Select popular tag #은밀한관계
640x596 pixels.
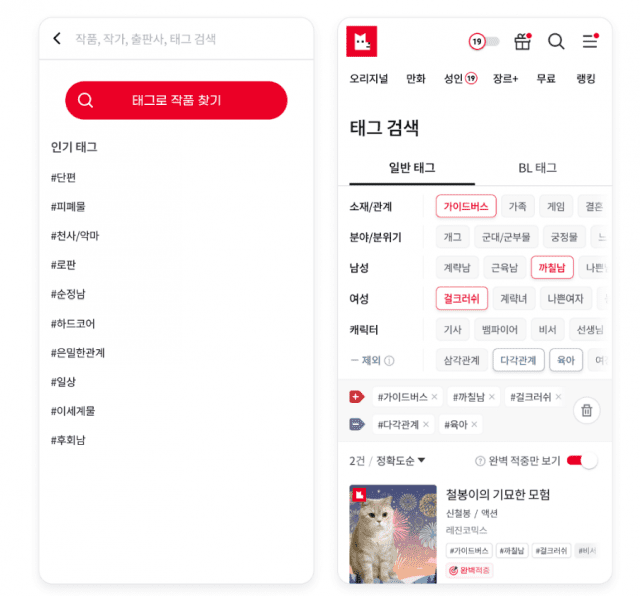(78, 353)
